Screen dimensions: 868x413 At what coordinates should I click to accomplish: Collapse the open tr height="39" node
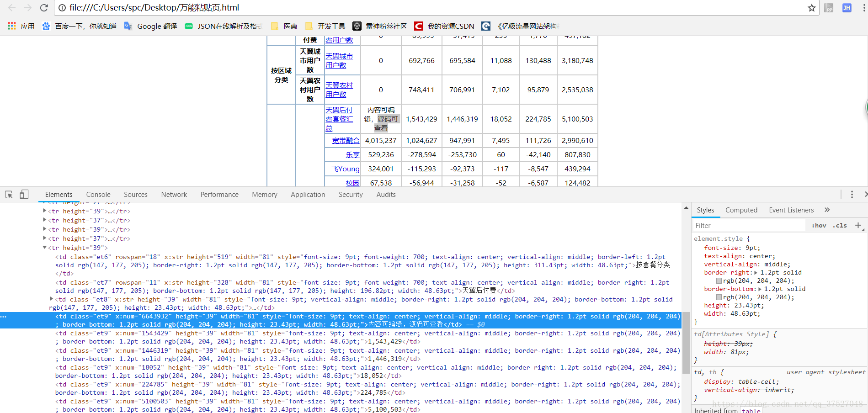click(x=44, y=248)
